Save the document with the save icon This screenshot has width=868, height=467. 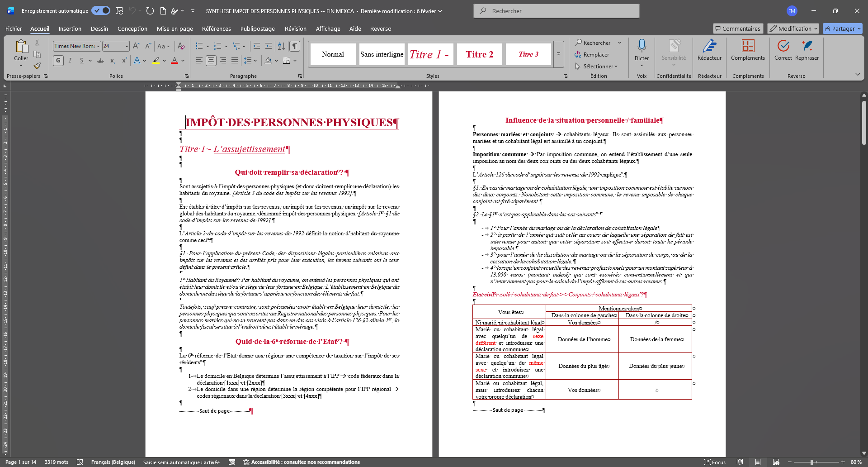point(119,11)
